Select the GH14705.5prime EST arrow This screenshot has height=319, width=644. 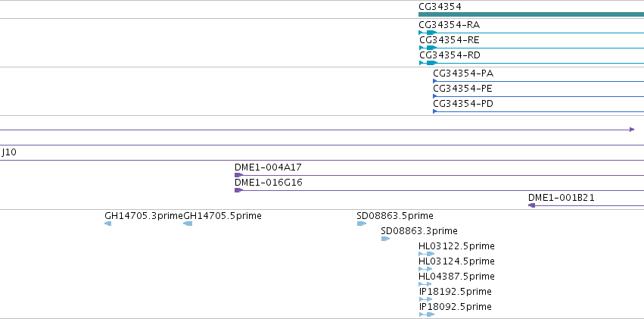188,224
